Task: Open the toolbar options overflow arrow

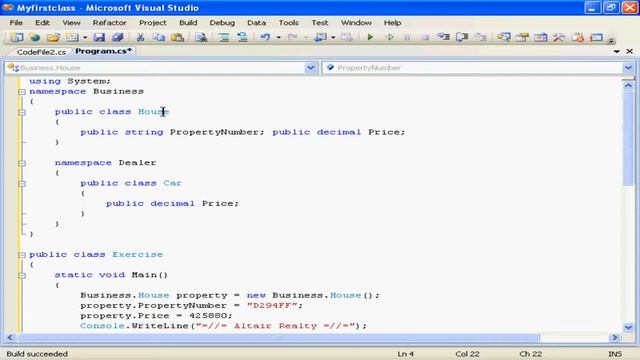Action: (611, 40)
